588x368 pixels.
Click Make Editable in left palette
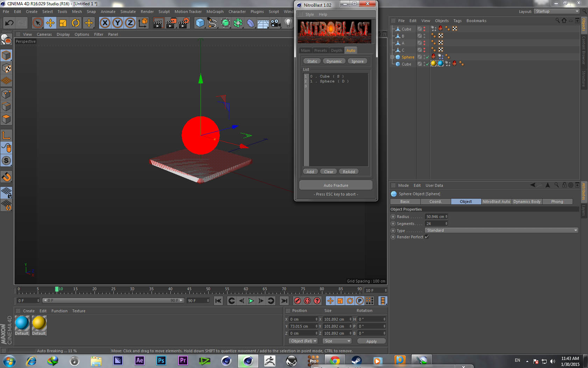pyautogui.click(x=6, y=40)
